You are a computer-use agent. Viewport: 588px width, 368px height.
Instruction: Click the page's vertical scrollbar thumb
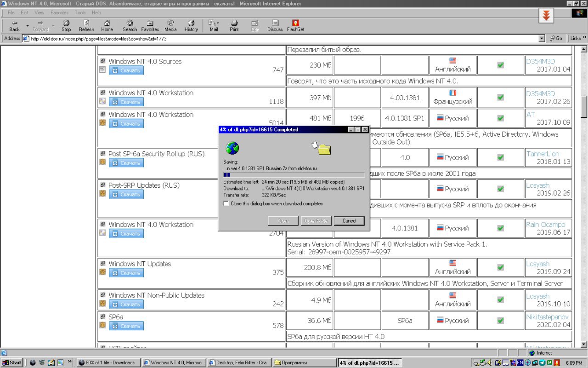click(584, 107)
